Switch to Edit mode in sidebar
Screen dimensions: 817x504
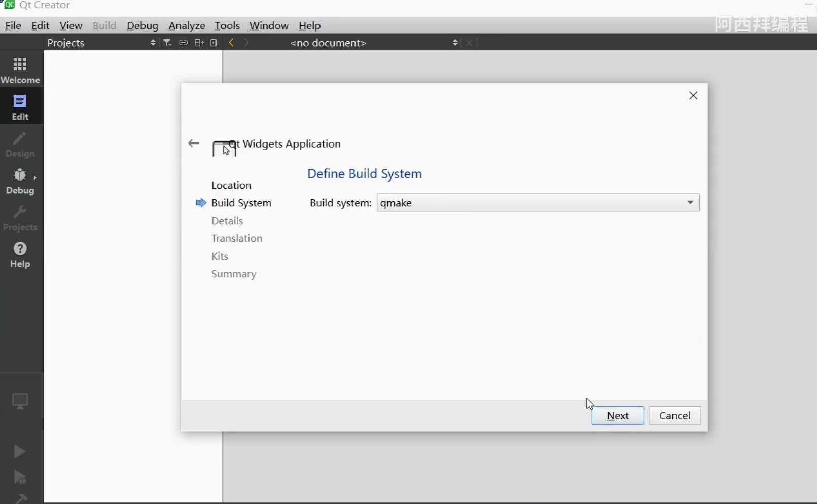(x=20, y=107)
